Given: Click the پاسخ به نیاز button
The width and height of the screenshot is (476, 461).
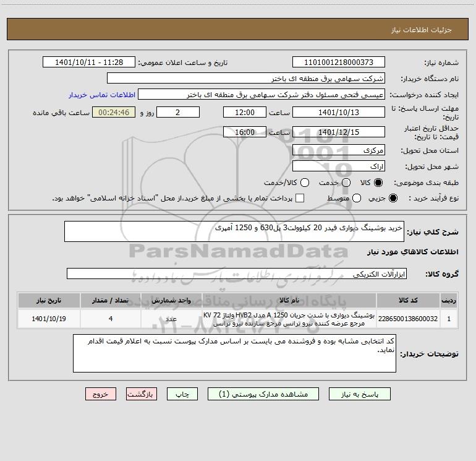Looking at the screenshot, I should pyautogui.click(x=360, y=394).
